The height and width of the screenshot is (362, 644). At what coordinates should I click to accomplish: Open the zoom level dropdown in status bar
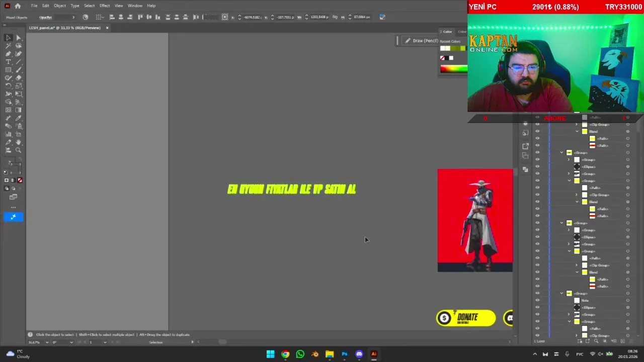(x=47, y=342)
